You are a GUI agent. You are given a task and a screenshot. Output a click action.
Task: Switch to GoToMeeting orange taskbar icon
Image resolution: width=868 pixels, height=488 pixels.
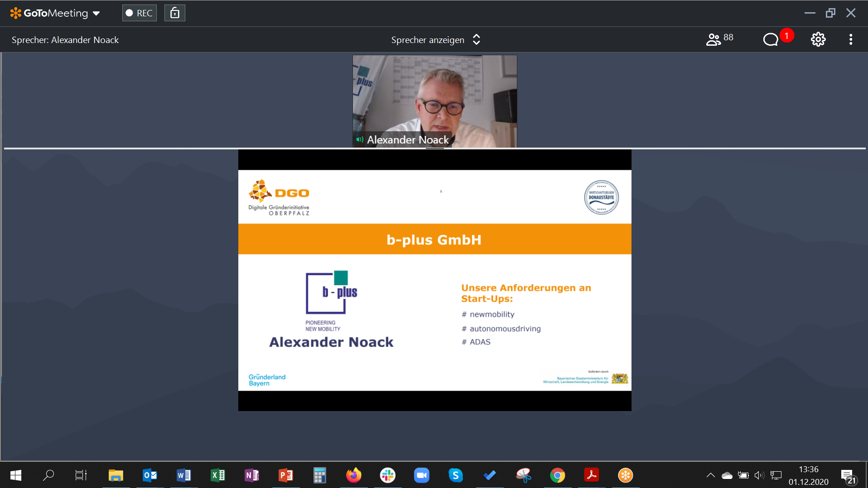(x=626, y=475)
